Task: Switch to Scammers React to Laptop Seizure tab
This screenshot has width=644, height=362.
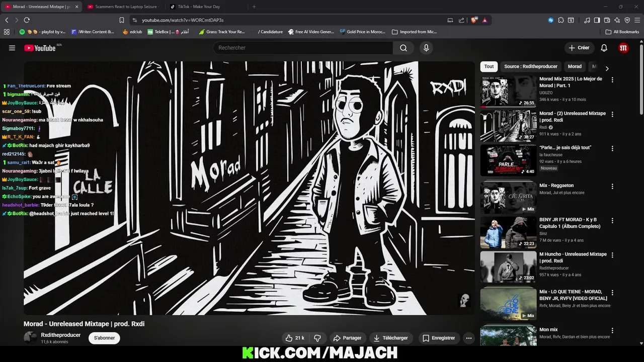Action: 123,7
